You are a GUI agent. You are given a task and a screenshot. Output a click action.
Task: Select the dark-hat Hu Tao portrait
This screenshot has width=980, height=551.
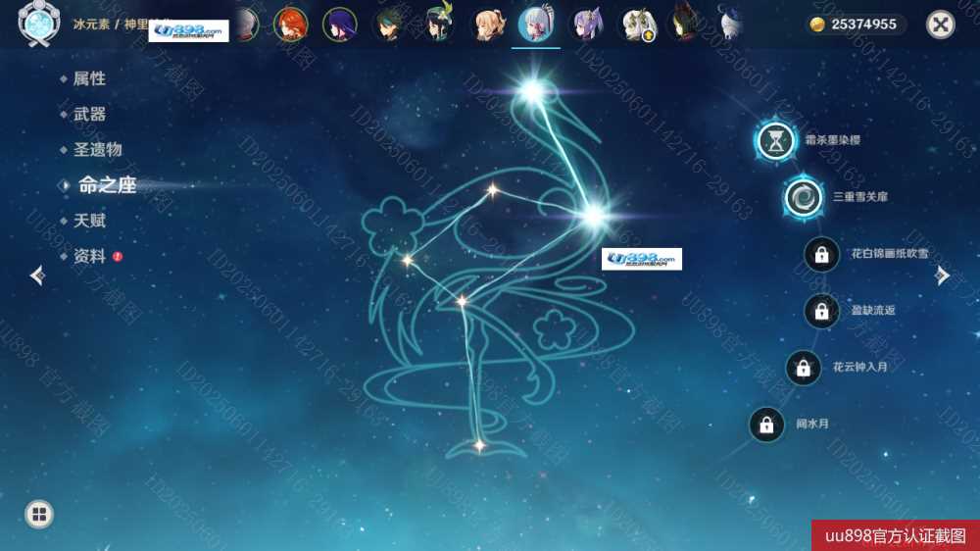pos(685,25)
